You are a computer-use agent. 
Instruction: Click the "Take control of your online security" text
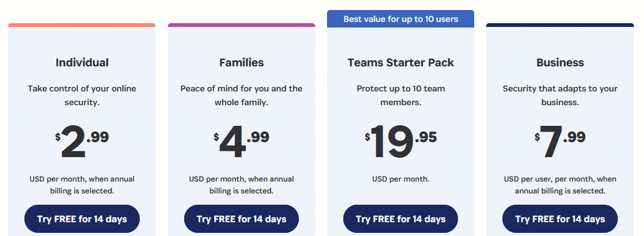click(81, 95)
